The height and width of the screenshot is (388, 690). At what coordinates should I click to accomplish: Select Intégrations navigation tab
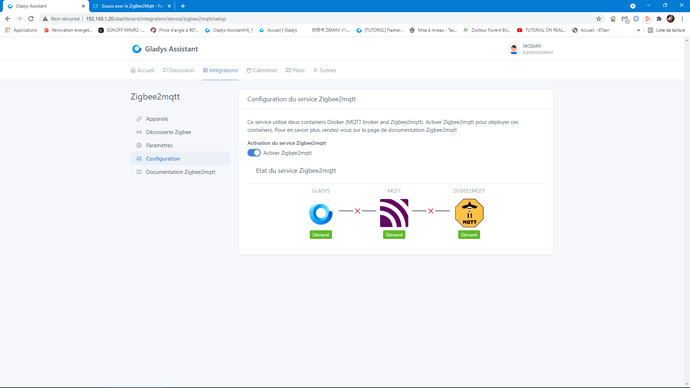tap(220, 70)
